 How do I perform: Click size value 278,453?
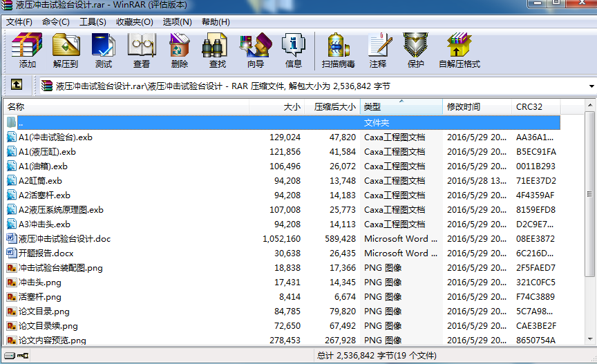tap(285, 340)
